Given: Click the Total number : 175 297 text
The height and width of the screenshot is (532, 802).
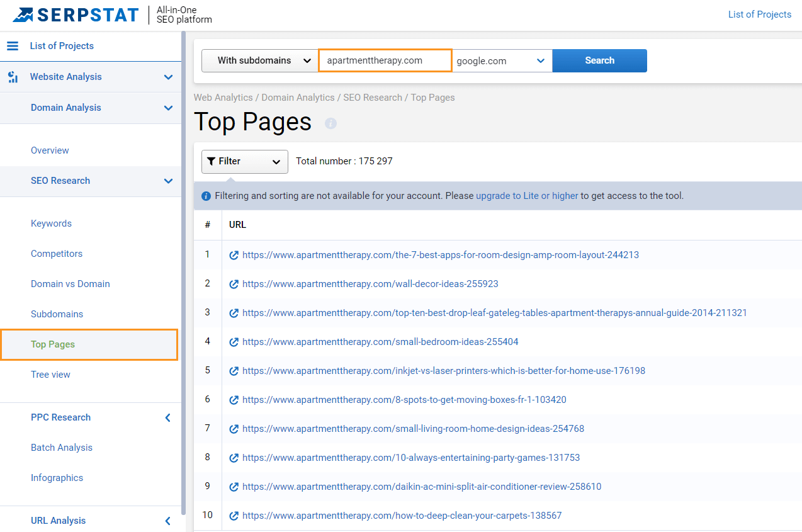Looking at the screenshot, I should coord(344,161).
